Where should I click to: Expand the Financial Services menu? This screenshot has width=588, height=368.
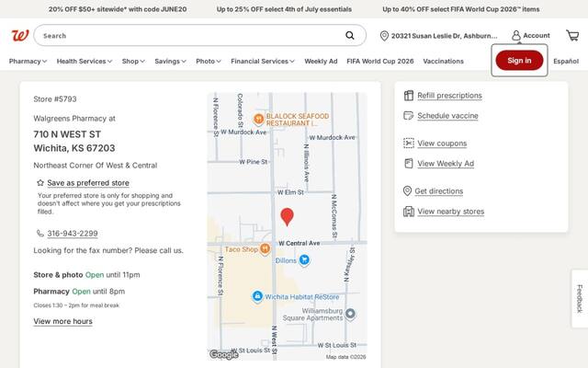click(263, 62)
